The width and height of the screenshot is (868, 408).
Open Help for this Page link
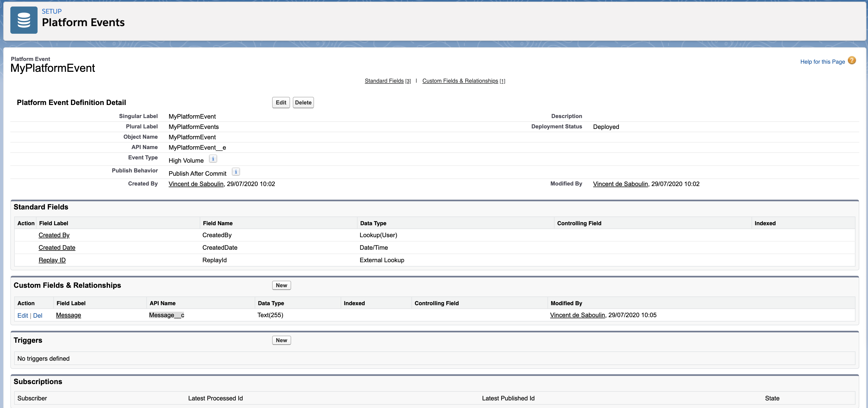point(822,62)
